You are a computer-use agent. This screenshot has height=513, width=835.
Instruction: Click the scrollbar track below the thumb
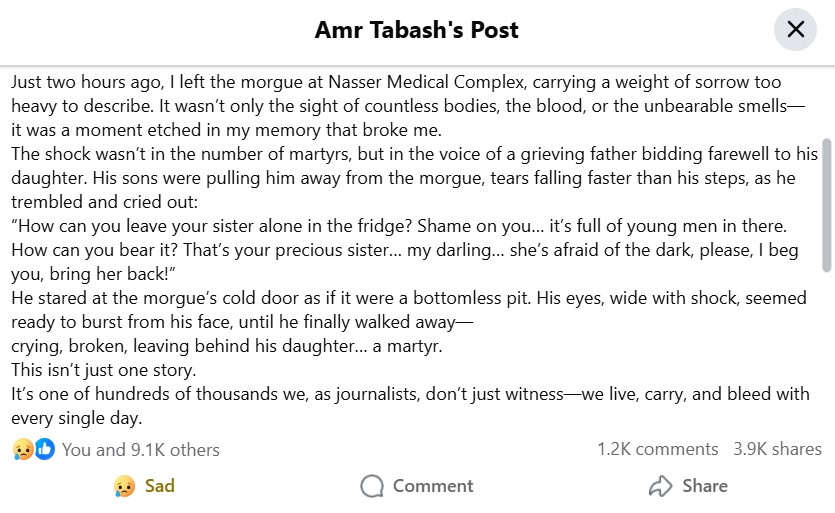click(x=826, y=352)
